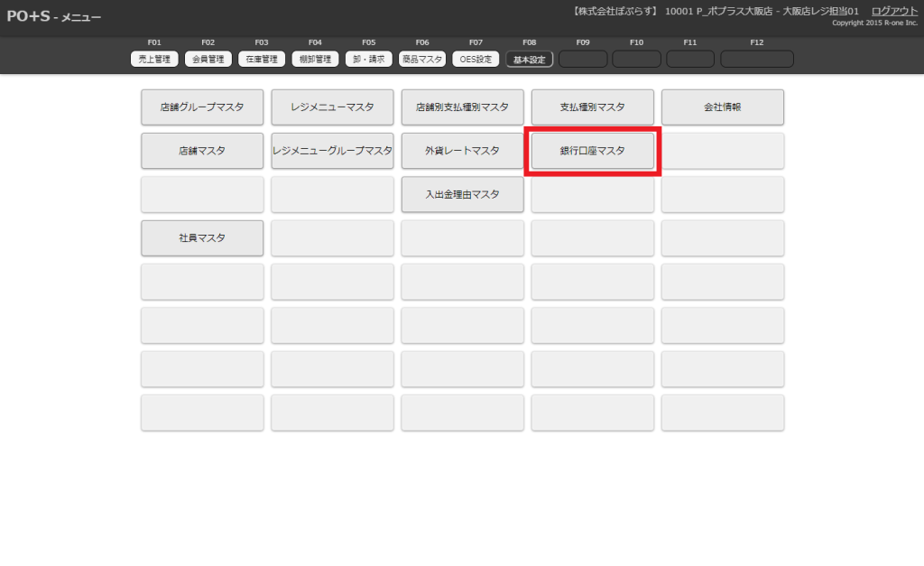Open the OES設定 (F07) menu

click(x=476, y=60)
